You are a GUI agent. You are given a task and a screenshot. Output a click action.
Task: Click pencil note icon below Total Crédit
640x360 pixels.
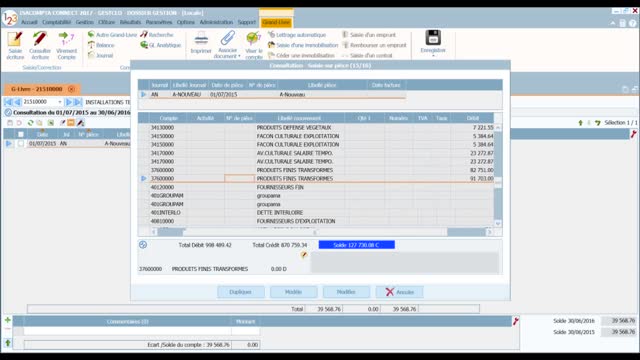point(304,255)
